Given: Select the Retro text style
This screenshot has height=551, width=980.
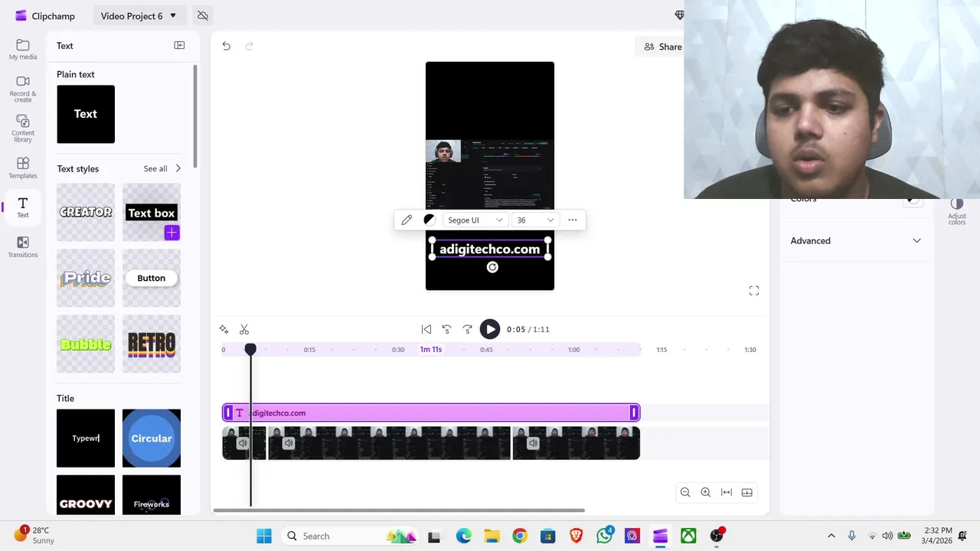Looking at the screenshot, I should 152,344.
